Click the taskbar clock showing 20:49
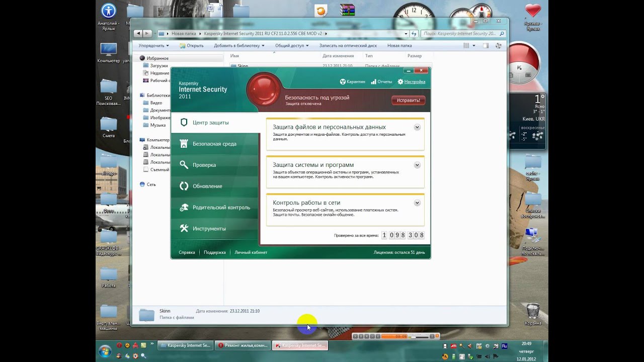 click(x=526, y=344)
